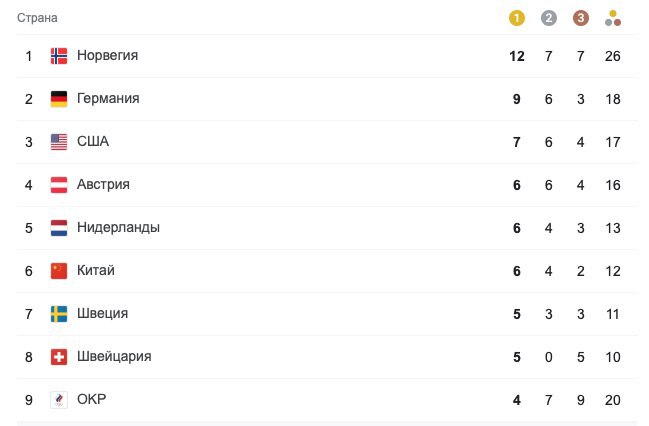Click the total medals column icon
649x426 pixels.
point(613,18)
